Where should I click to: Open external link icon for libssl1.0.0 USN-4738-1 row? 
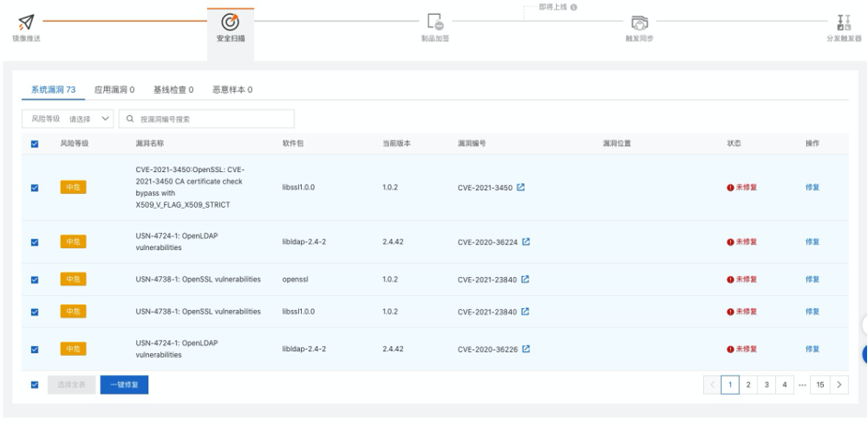(x=526, y=312)
